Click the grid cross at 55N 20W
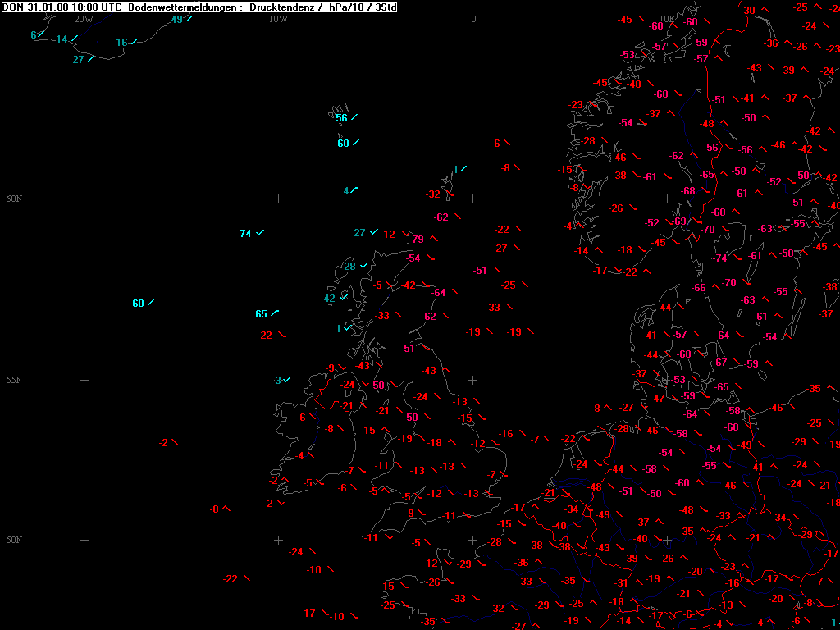840x630 pixels. [84, 380]
